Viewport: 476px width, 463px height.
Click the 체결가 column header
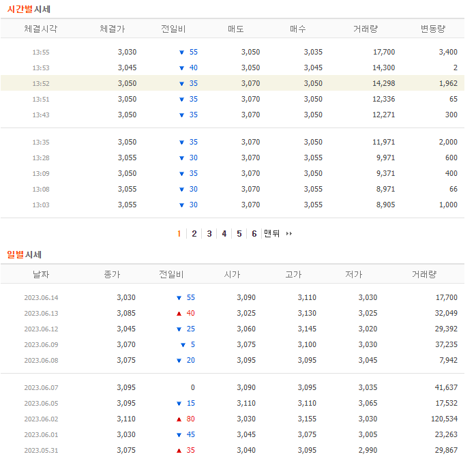point(113,29)
